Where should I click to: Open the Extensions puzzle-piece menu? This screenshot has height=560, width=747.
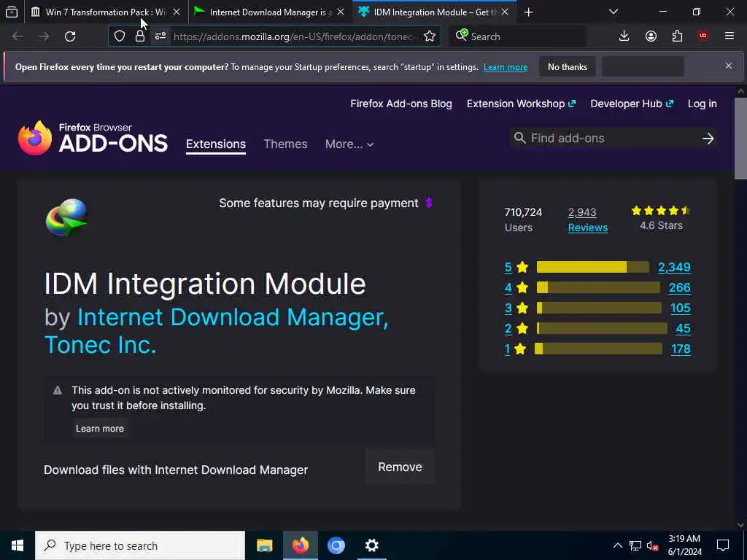[677, 36]
